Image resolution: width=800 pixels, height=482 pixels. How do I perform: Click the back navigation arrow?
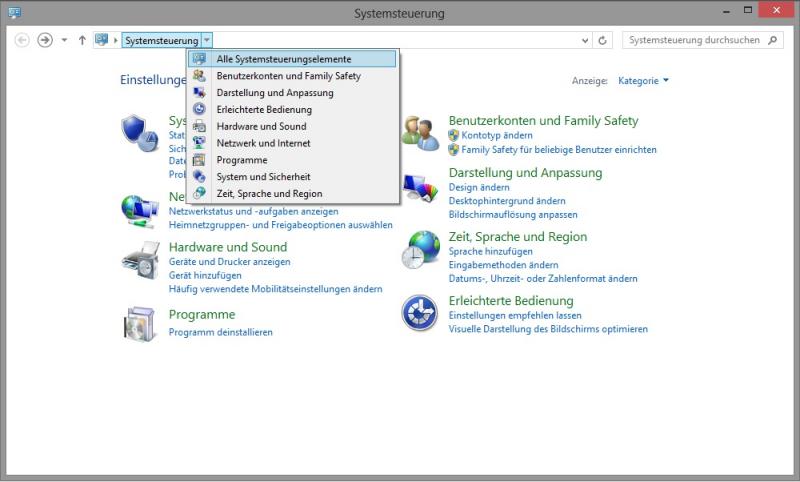pos(22,40)
